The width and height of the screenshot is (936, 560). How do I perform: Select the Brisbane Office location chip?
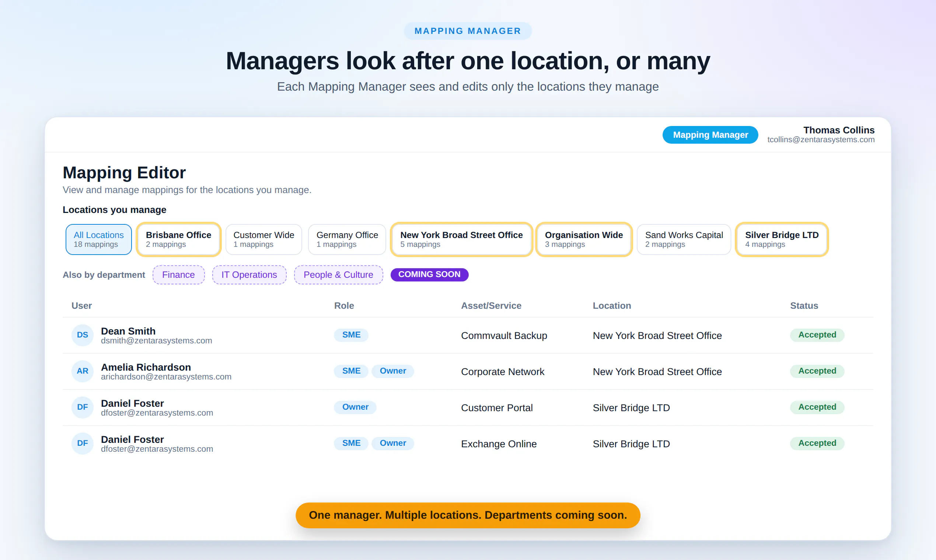coord(178,239)
